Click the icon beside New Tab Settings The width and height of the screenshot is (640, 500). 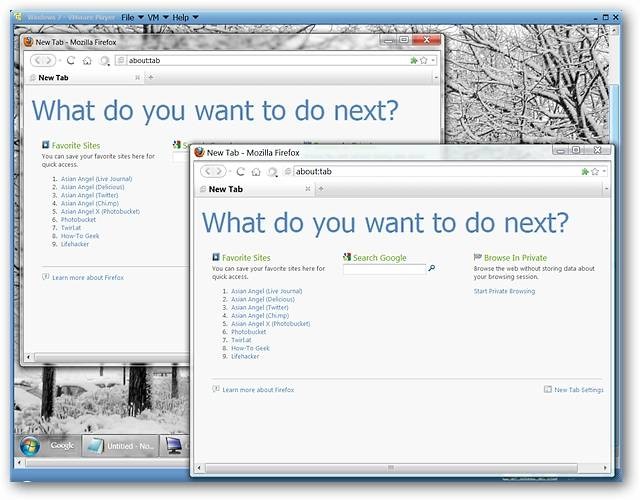click(x=548, y=389)
